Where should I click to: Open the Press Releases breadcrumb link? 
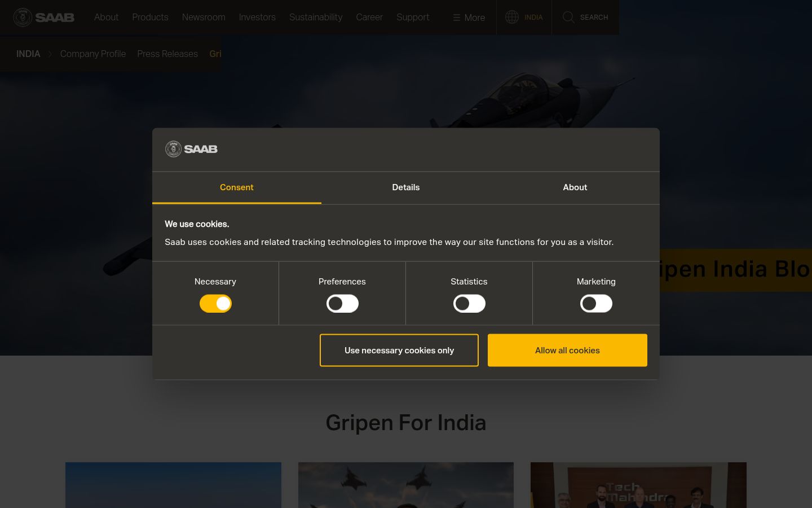coord(167,54)
